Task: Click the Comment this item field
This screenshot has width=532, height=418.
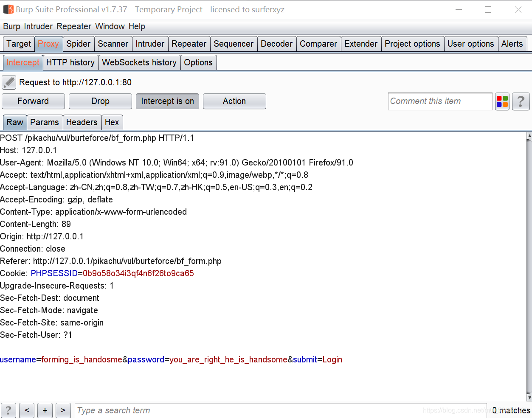Action: (440, 101)
